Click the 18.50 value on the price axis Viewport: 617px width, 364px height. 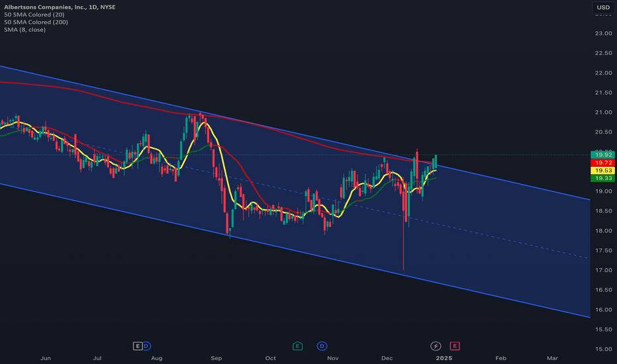(x=603, y=211)
